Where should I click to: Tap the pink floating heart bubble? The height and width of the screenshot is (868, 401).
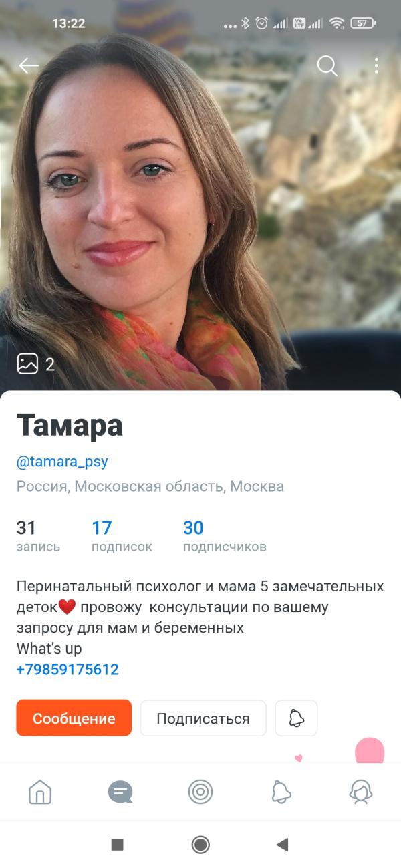370,751
